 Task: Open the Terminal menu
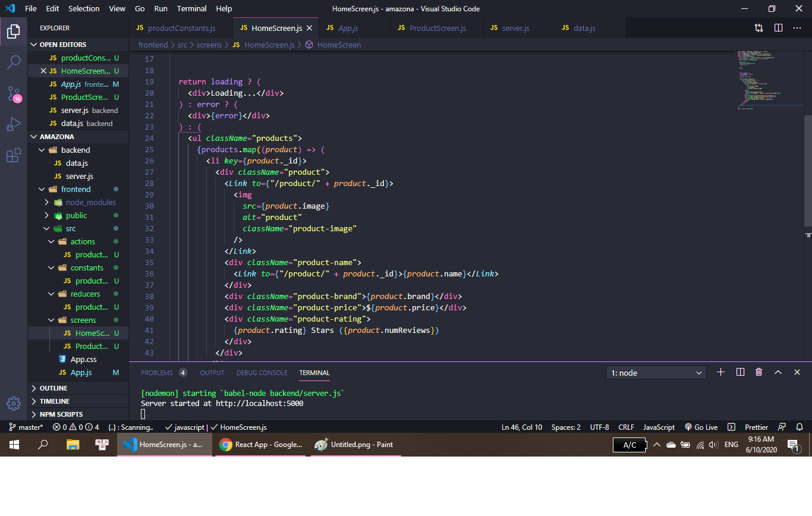(192, 8)
